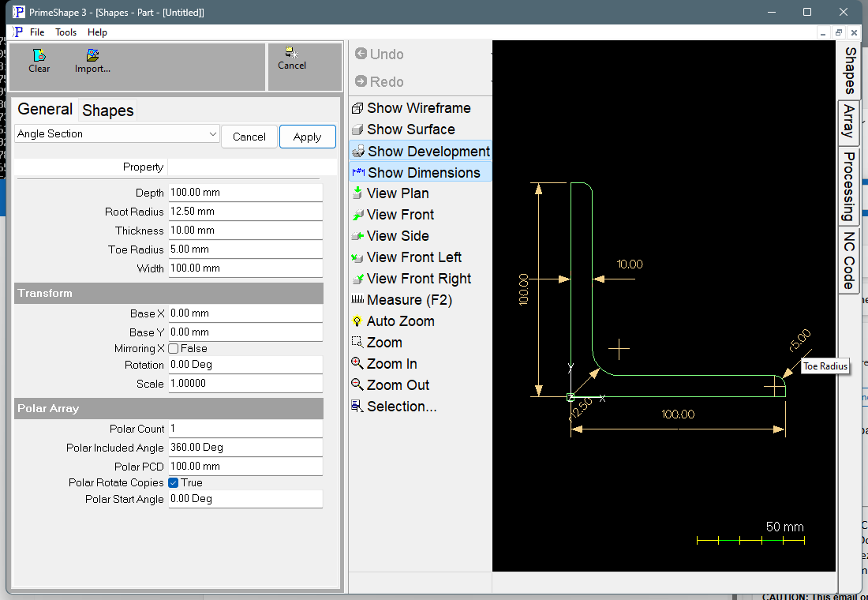868x600 pixels.
Task: Toggle Show Development mode
Action: [x=421, y=151]
